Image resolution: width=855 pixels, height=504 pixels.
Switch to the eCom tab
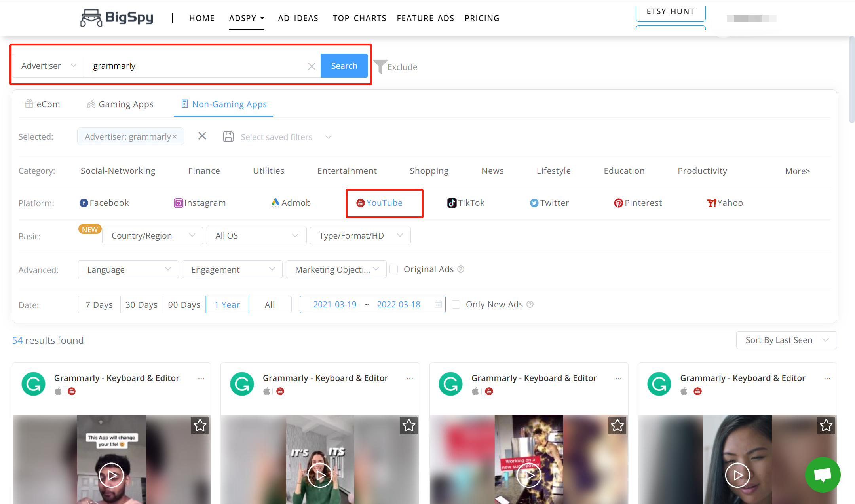(x=42, y=104)
